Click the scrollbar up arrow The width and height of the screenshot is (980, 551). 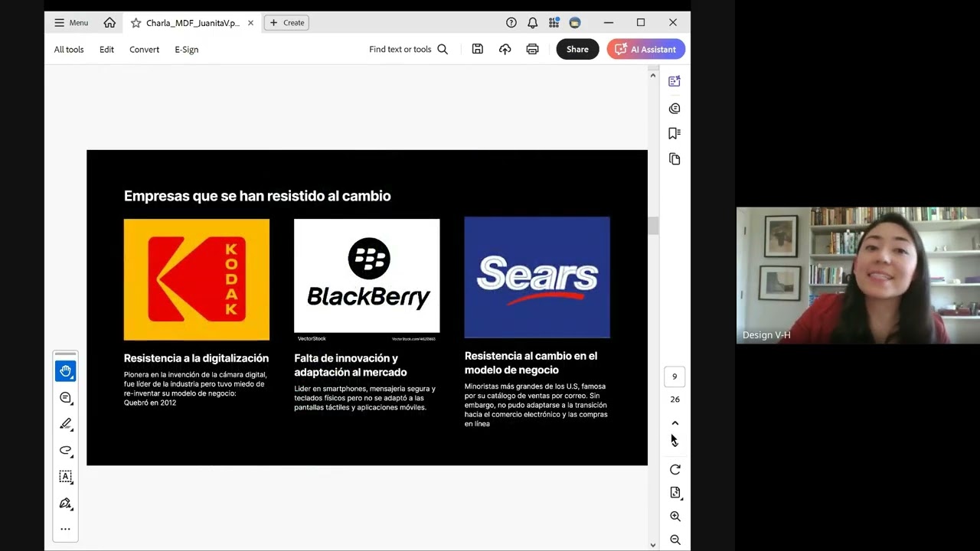[653, 75]
